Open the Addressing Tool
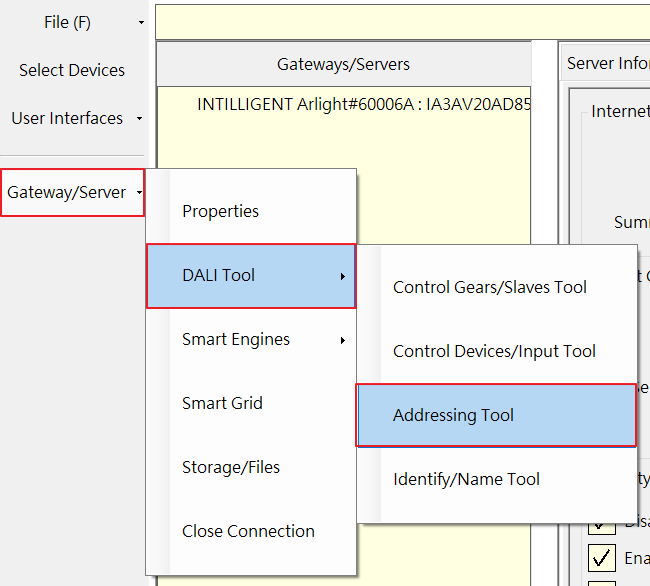 [453, 415]
